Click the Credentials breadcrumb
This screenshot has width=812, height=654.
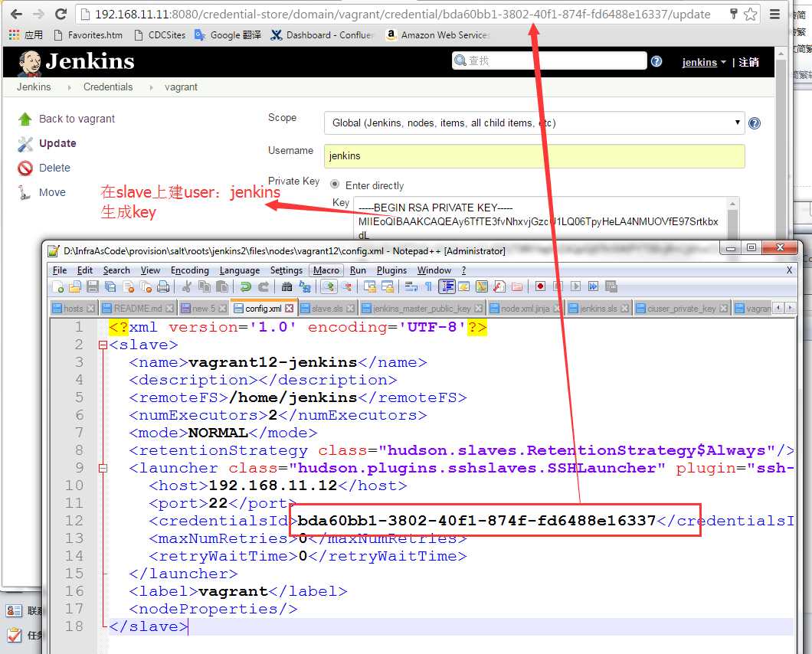tap(108, 87)
